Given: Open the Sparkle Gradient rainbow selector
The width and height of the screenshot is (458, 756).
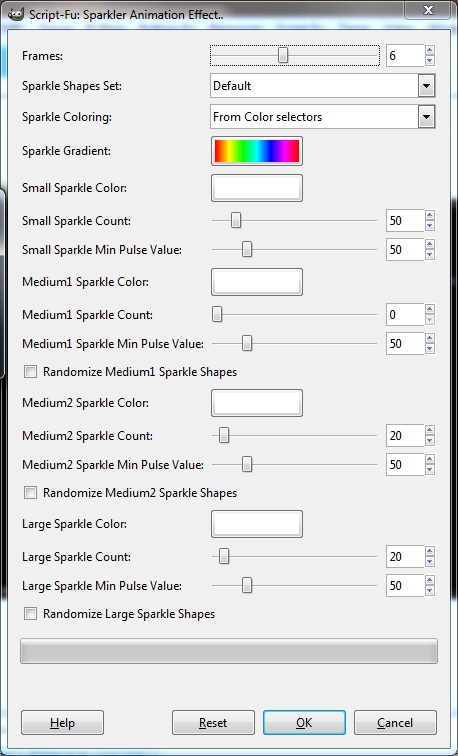Looking at the screenshot, I should point(257,151).
